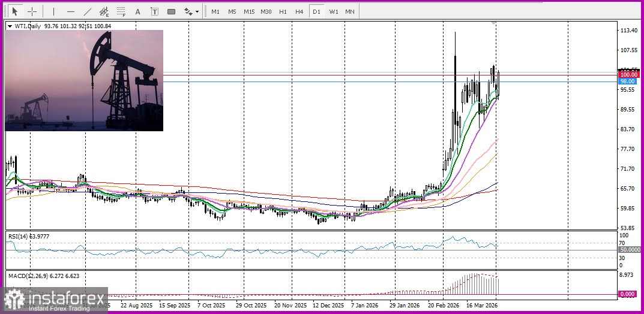Enable the W1 weekly timeframe
Screen dimensions: 644x314
(334, 11)
